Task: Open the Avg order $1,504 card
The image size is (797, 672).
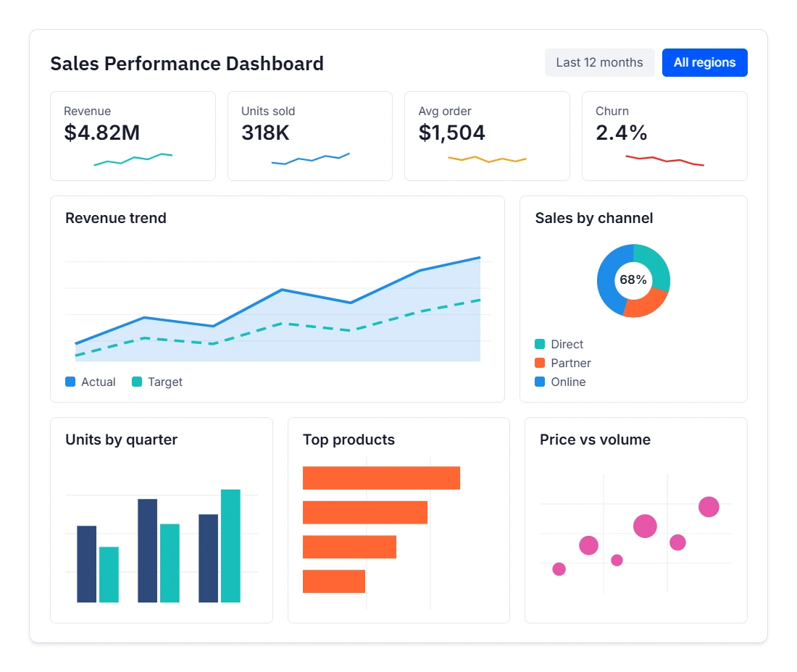Action: point(487,136)
